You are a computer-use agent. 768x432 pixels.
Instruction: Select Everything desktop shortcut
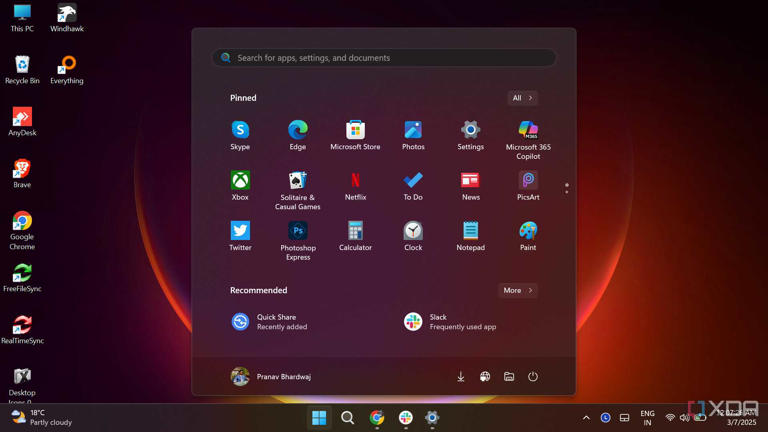(67, 70)
